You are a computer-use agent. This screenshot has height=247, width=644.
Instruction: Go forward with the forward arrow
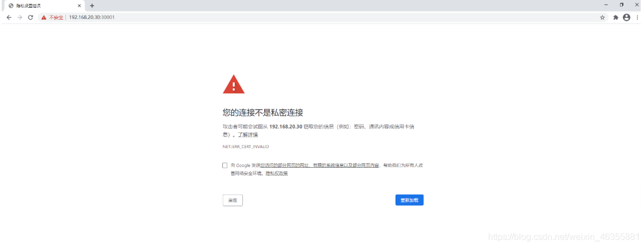click(20, 17)
